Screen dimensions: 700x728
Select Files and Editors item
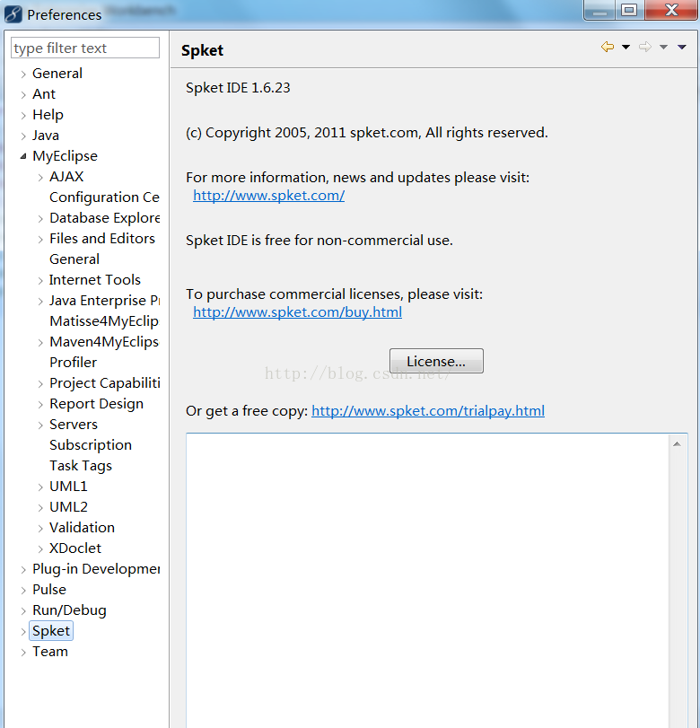pyautogui.click(x=102, y=239)
